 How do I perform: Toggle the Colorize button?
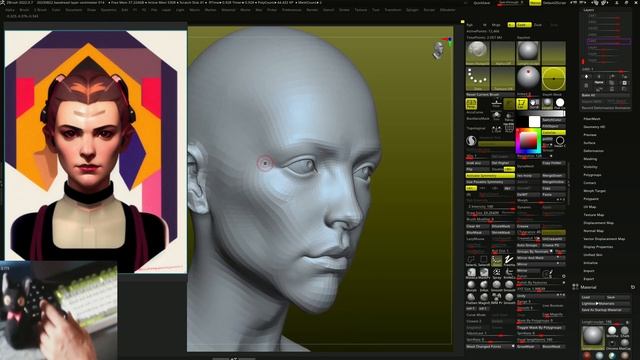[x=553, y=133]
